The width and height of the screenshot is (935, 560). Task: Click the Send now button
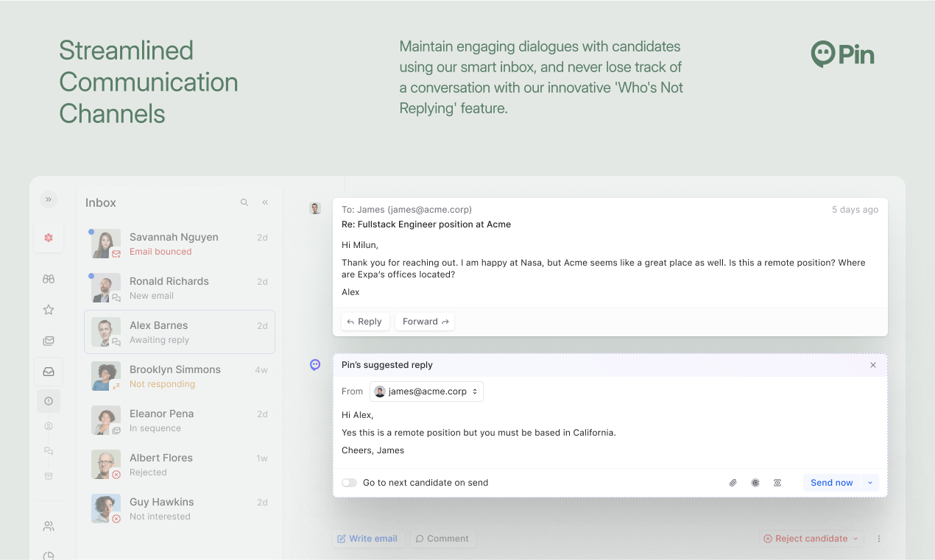(x=832, y=483)
